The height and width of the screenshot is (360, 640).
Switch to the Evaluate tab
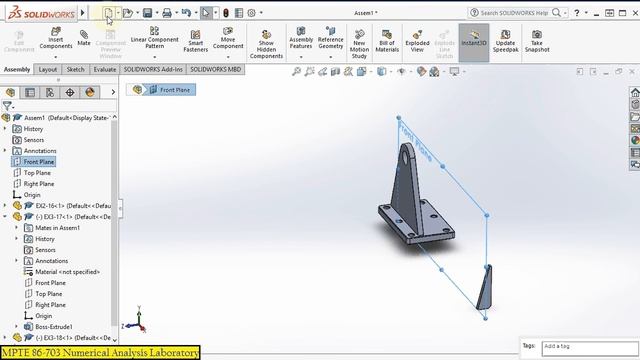105,69
